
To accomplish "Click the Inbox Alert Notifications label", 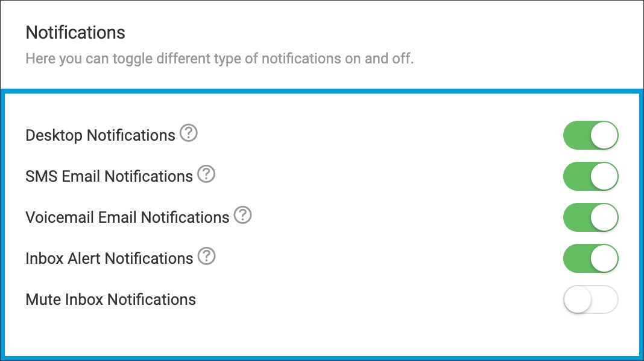I will pos(109,258).
